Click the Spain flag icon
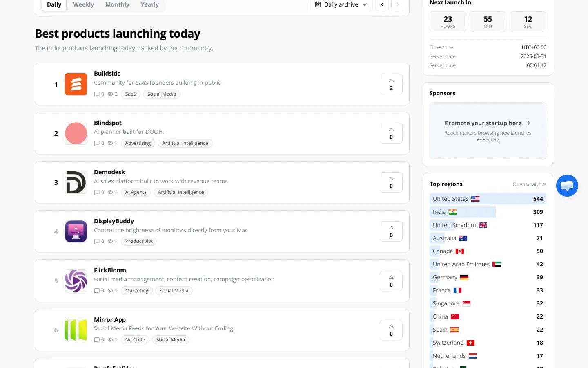Screen dimensions: 588x368 (454, 330)
